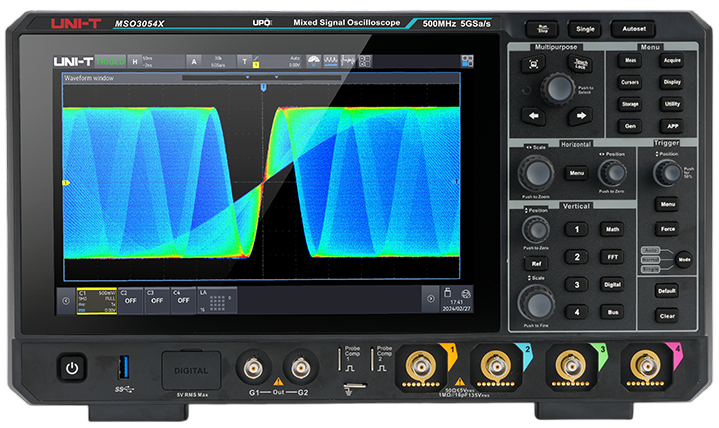Push the Ref key
This screenshot has height=428, width=719.
[x=536, y=264]
